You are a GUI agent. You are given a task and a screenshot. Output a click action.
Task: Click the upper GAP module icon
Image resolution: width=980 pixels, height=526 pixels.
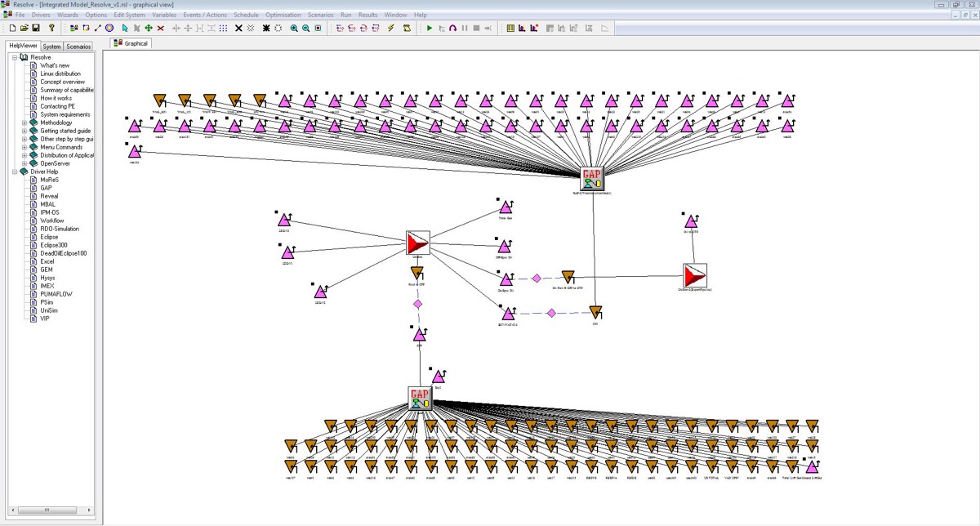tap(592, 178)
